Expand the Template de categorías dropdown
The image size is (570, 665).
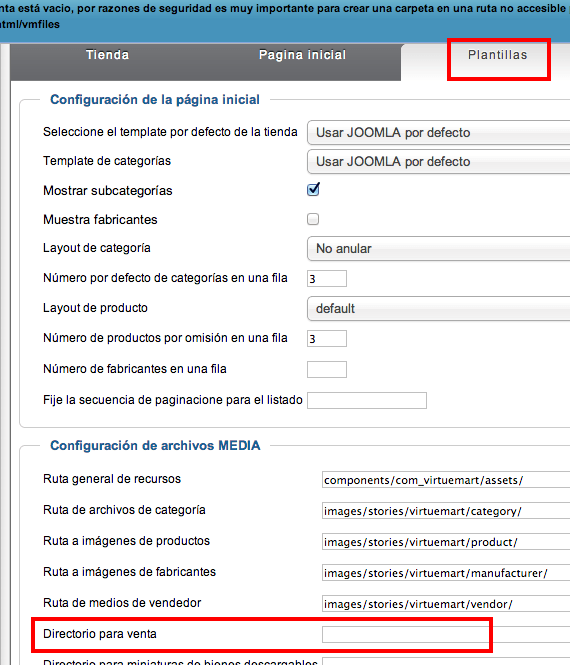pyautogui.click(x=439, y=162)
